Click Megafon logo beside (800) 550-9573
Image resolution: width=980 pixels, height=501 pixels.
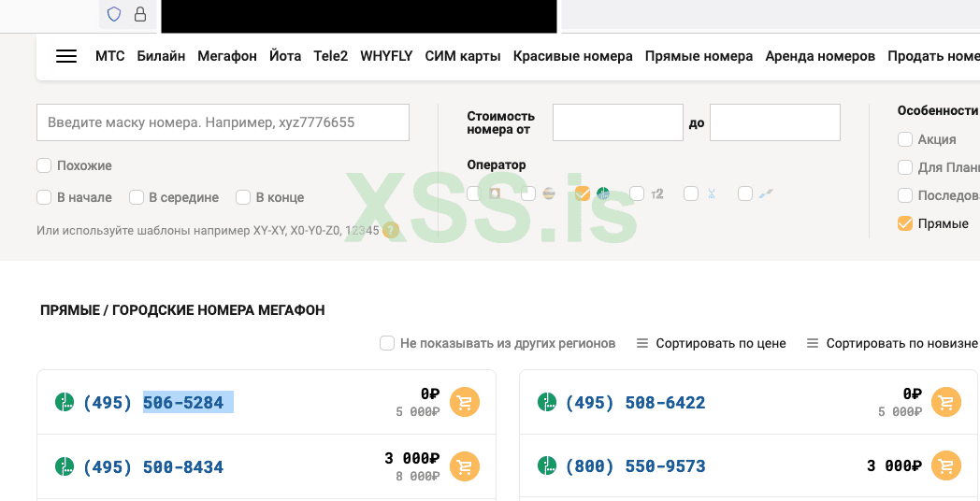[547, 465]
